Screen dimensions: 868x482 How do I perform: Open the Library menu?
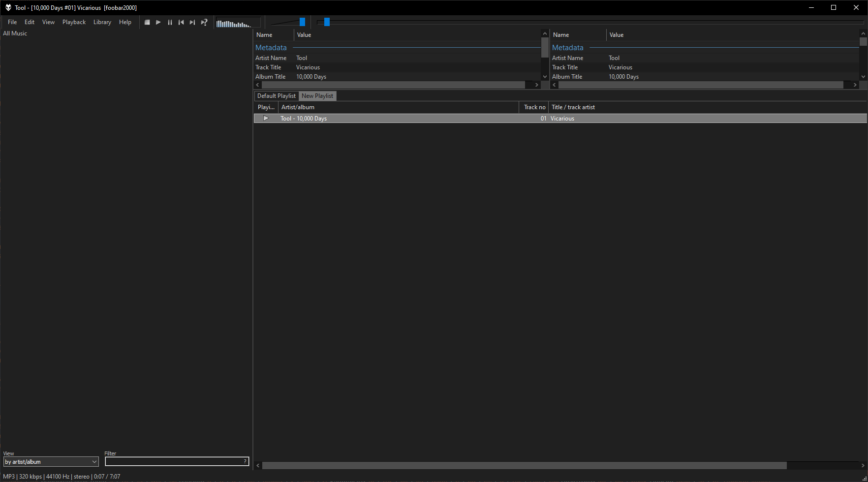[x=102, y=22]
